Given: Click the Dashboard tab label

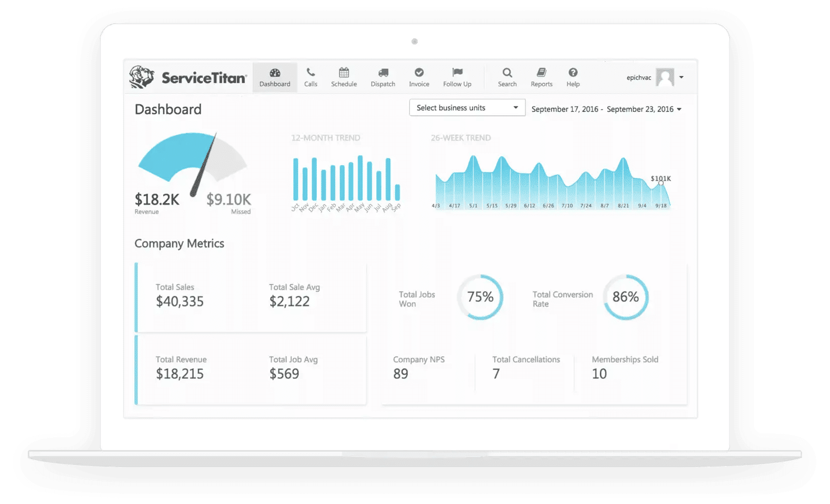Looking at the screenshot, I should [x=275, y=84].
